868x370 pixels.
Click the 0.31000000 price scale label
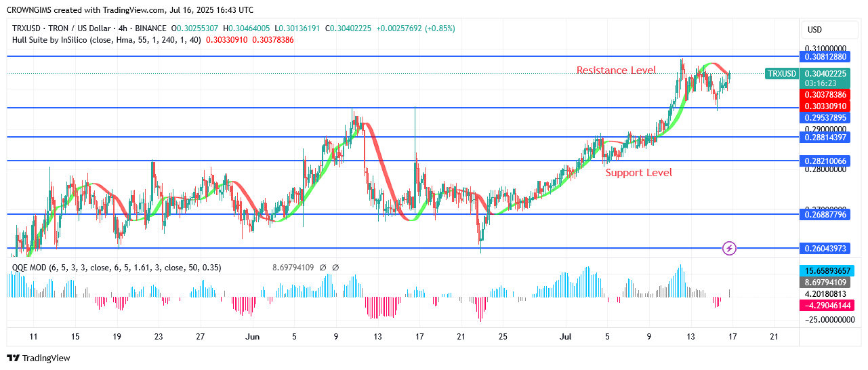point(825,49)
